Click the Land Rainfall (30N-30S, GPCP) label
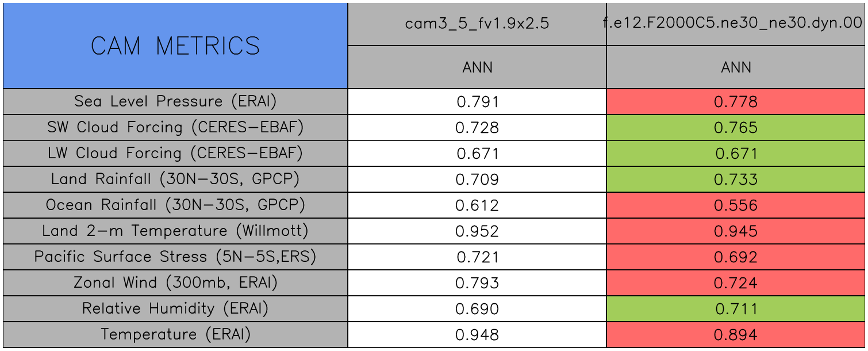 coord(175,180)
